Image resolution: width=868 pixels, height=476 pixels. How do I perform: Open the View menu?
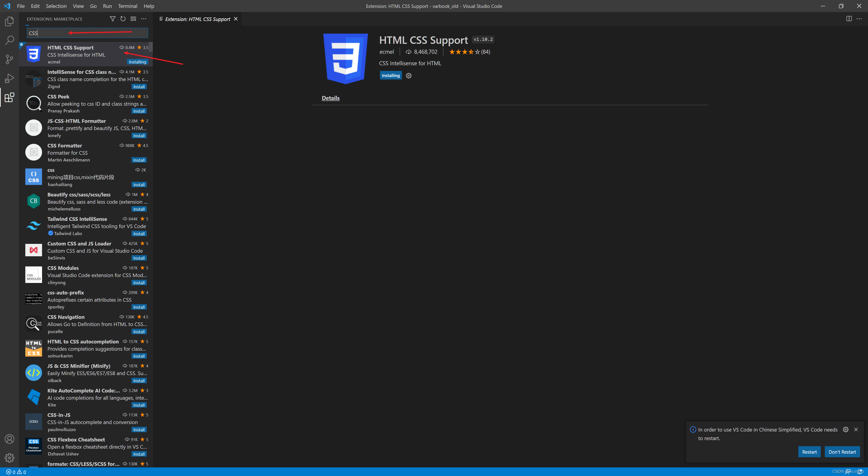coord(78,6)
